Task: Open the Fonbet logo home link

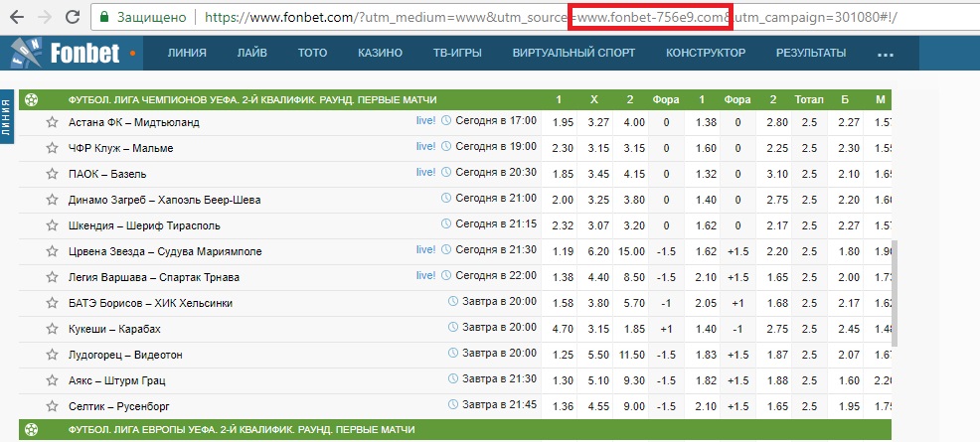Action: point(67,53)
